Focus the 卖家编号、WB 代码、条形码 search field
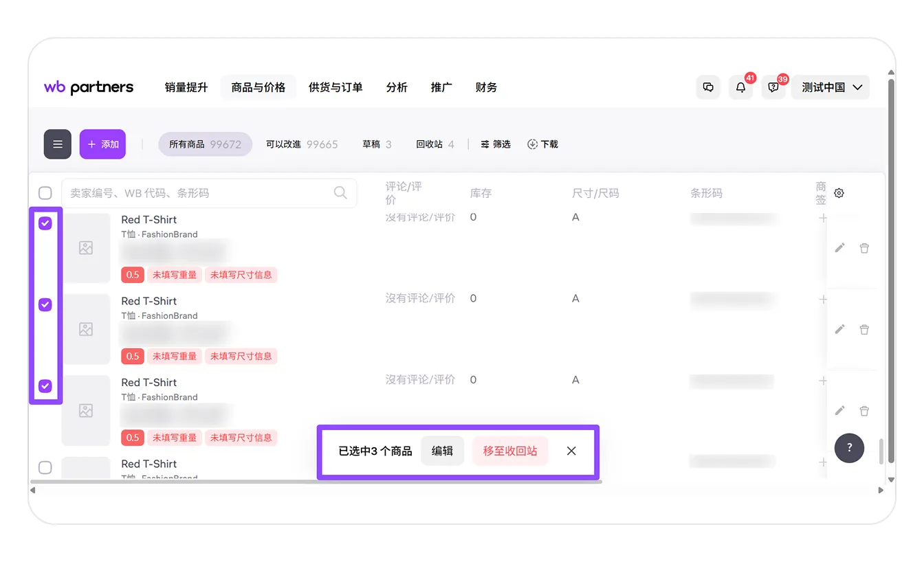The image size is (924, 562). 209,193
